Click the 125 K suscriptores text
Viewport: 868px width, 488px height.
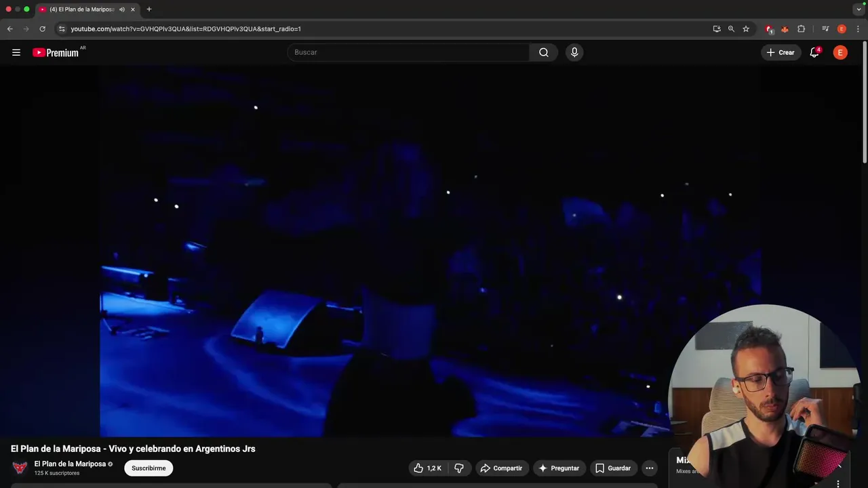tap(57, 473)
